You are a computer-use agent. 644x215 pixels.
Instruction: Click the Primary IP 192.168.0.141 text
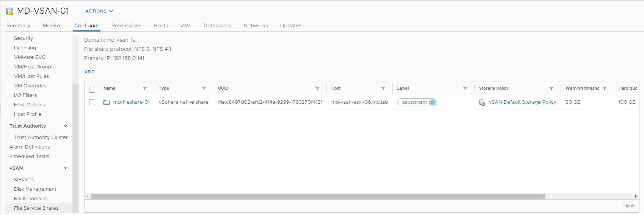pos(114,58)
